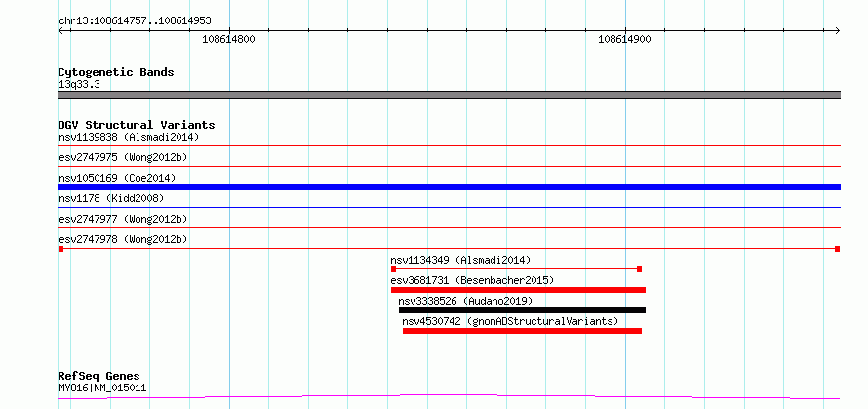Viewport: 868px width, 409px height.
Task: Click the black nsv3338526 variant bar
Action: (x=522, y=310)
